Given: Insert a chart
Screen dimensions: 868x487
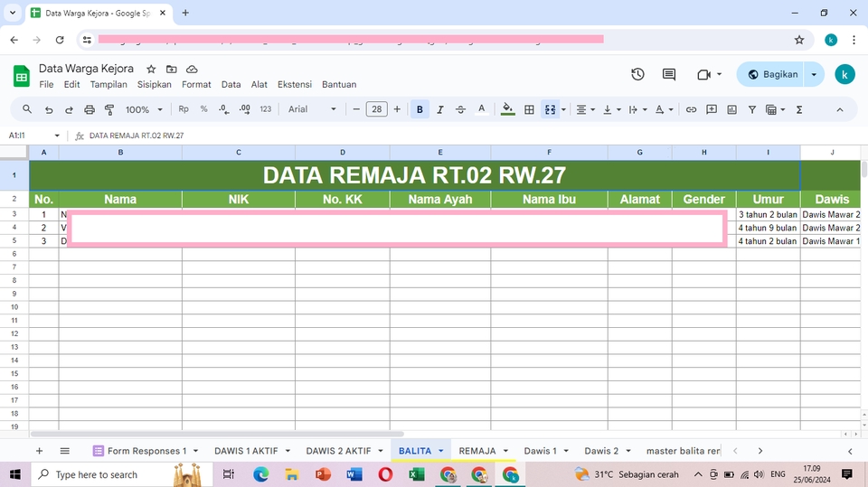Looking at the screenshot, I should pyautogui.click(x=731, y=109).
